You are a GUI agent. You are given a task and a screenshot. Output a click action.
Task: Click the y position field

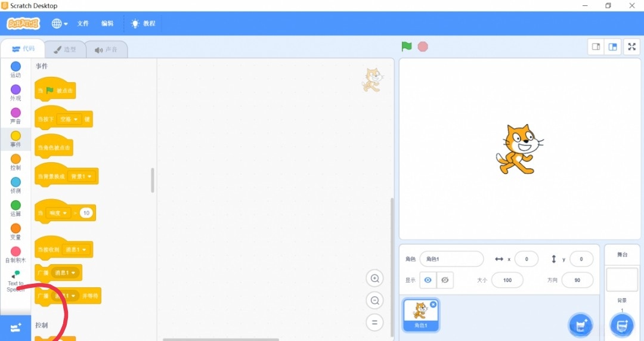pyautogui.click(x=581, y=259)
